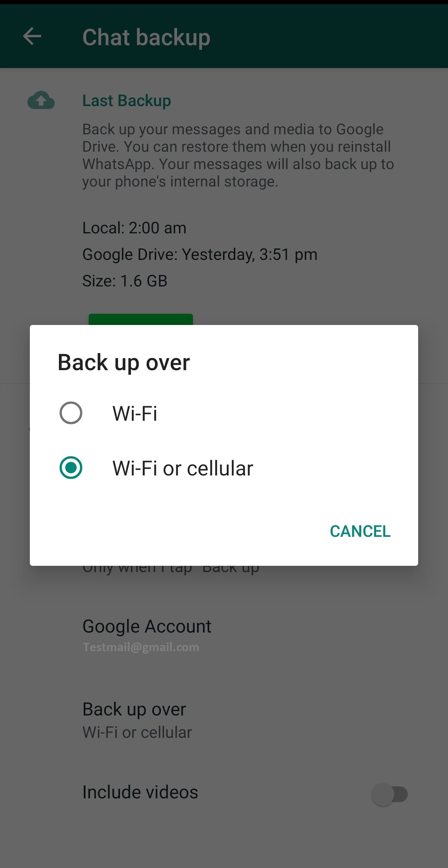This screenshot has width=448, height=868.
Task: Tap the green Back up button
Action: pyautogui.click(x=141, y=320)
